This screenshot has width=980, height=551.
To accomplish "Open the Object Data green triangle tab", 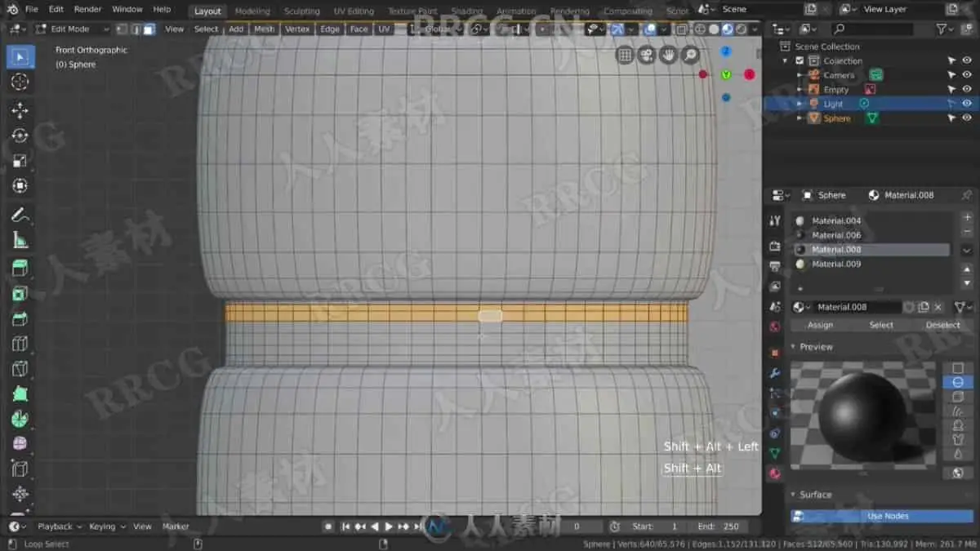I will pyautogui.click(x=775, y=453).
